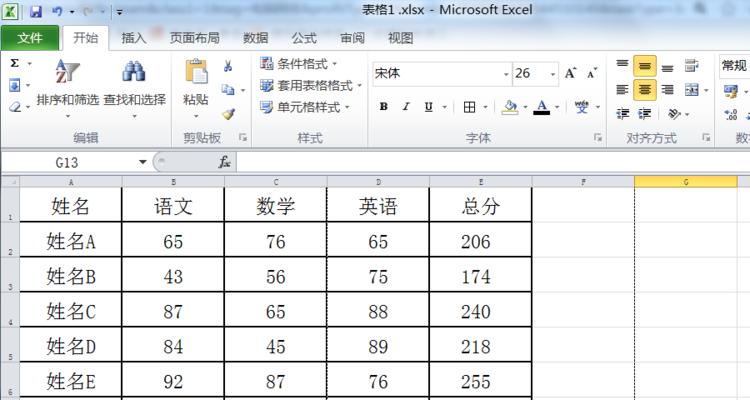The height and width of the screenshot is (400, 750).
Task: Click inside the formula bar
Action: (x=493, y=162)
